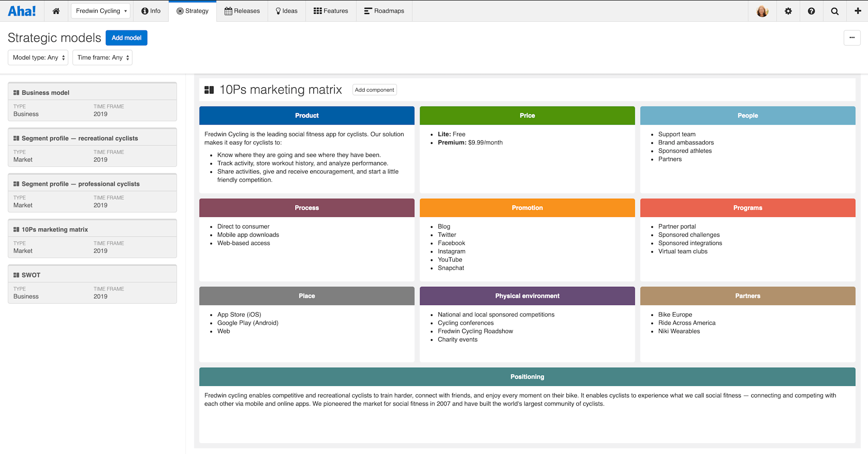Click 'Charity events' in Physical environment
The height and width of the screenshot is (454, 868).
point(457,339)
